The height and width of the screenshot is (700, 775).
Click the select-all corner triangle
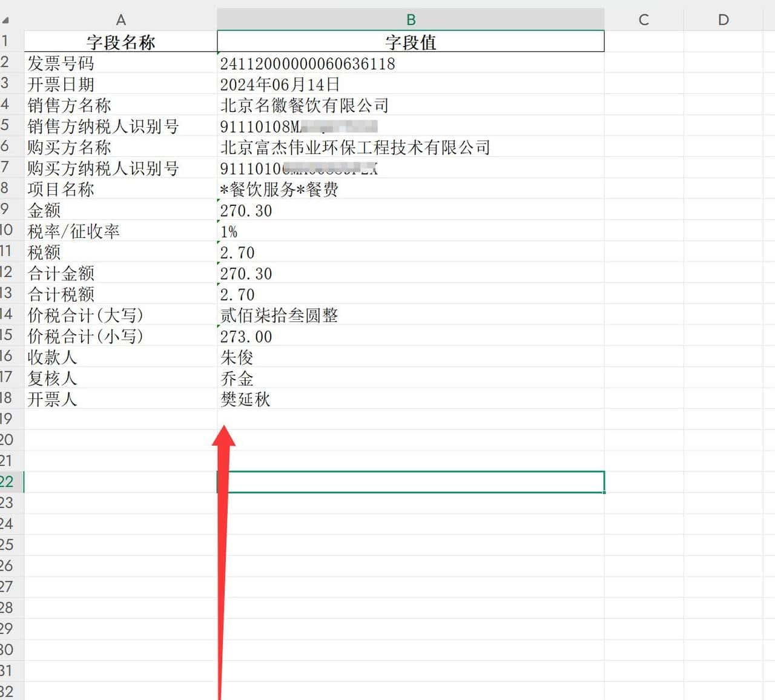[x=5, y=21]
